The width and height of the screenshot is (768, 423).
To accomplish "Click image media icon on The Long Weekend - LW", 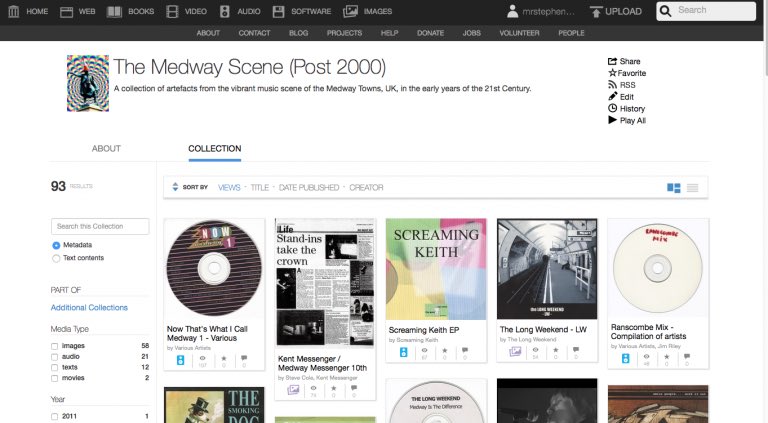I will click(x=515, y=351).
